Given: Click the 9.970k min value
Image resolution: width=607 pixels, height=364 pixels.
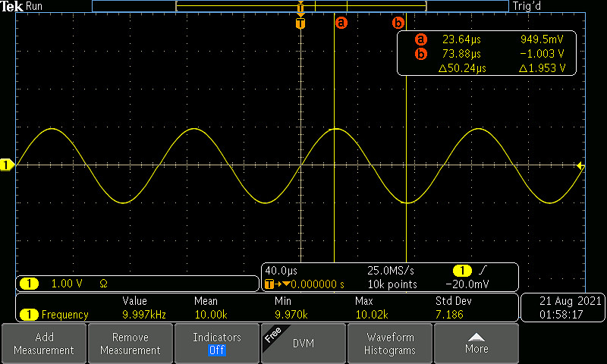Looking at the screenshot, I should 291,315.
